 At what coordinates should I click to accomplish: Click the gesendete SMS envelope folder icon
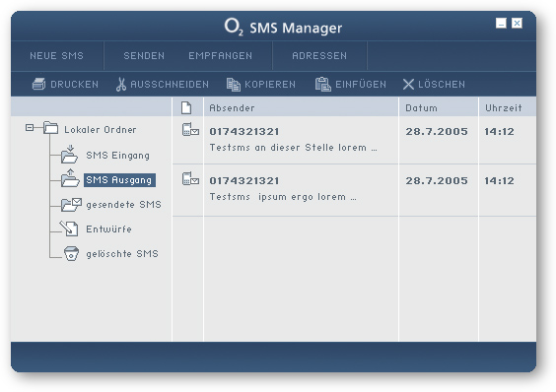(x=71, y=205)
